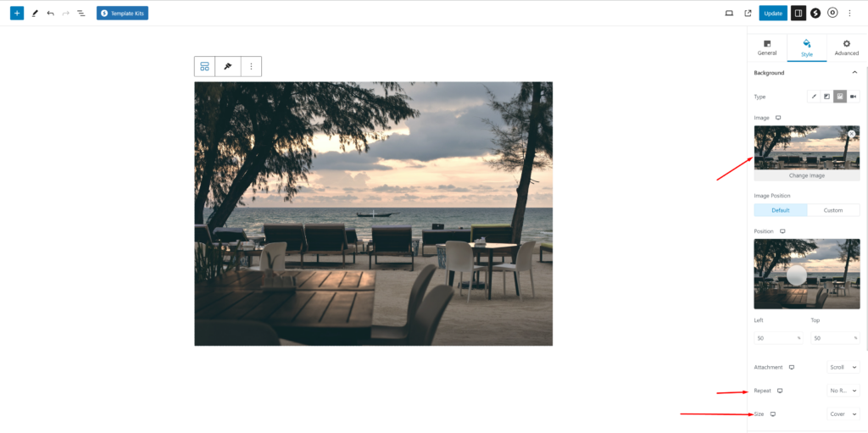Open the Repeat dropdown
The width and height of the screenshot is (868, 433).
843,391
